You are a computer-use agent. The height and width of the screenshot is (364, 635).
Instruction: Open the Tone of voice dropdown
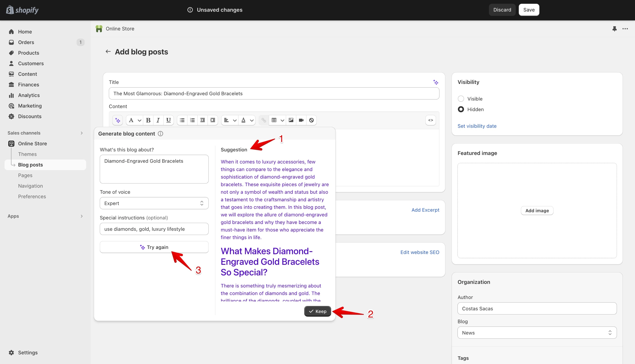(154, 203)
